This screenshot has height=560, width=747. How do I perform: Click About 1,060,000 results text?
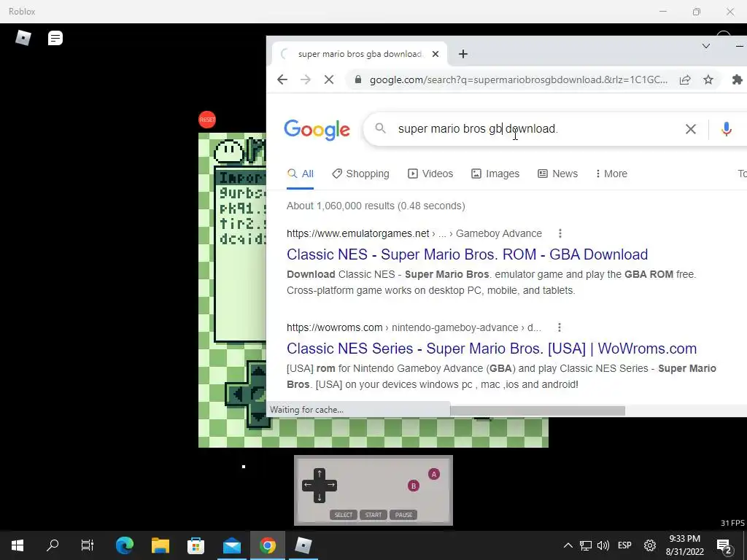[376, 206]
